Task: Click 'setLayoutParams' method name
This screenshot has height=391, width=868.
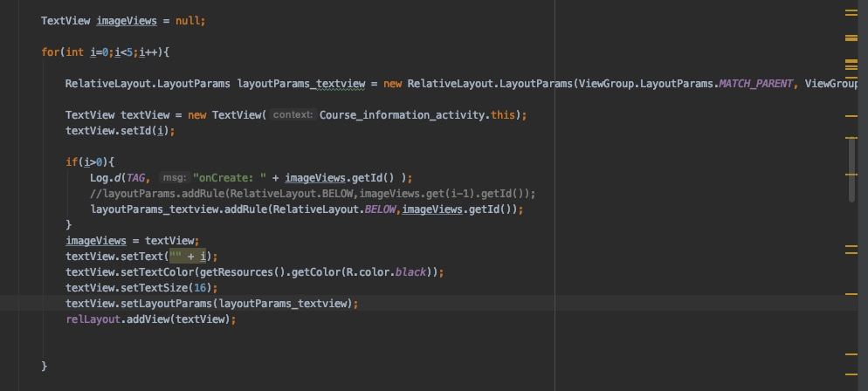Action: click(167, 304)
